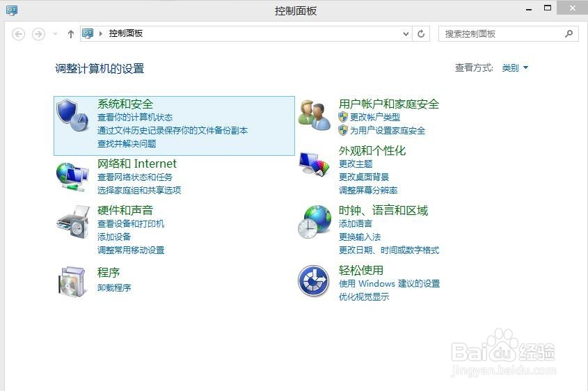
Task: Click 更改日期、时间或数字格式 link
Action: (x=389, y=250)
